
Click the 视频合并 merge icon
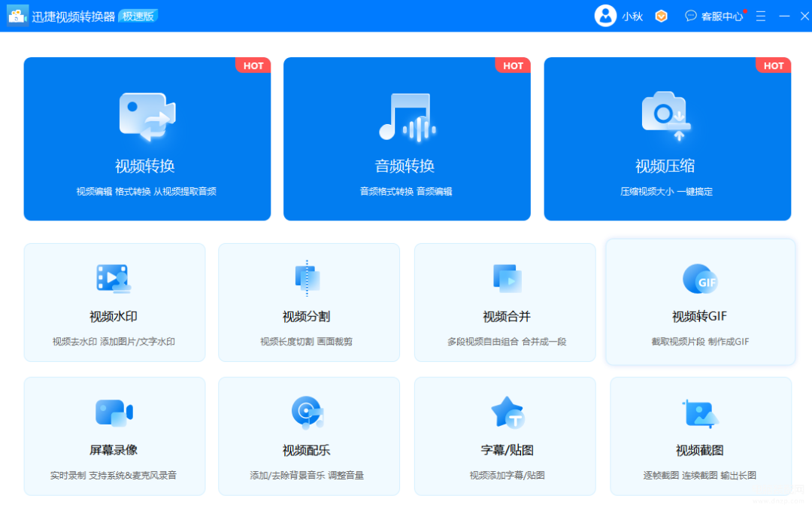click(x=507, y=278)
